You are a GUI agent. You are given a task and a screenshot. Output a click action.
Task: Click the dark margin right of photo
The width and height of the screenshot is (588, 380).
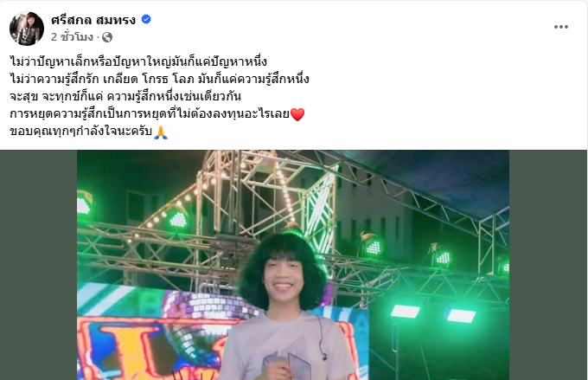pyautogui.click(x=548, y=265)
